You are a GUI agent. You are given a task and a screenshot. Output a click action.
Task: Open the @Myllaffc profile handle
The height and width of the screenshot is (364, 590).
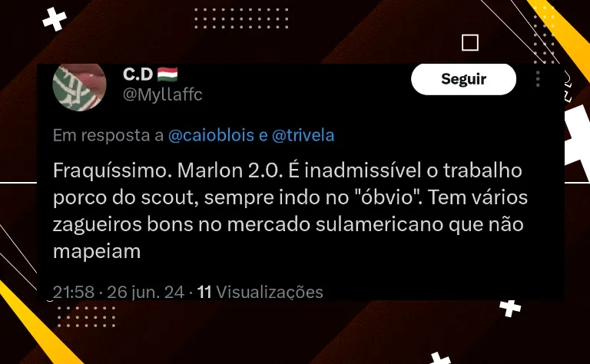click(x=163, y=94)
